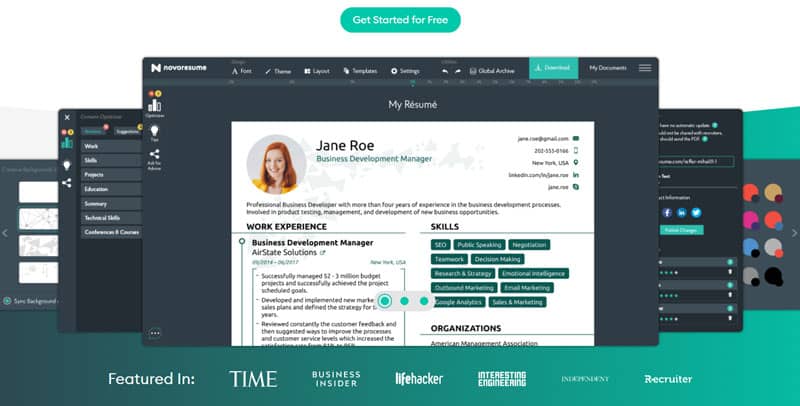The height and width of the screenshot is (406, 800).
Task: Open the Font toolbar option
Action: coord(241,71)
